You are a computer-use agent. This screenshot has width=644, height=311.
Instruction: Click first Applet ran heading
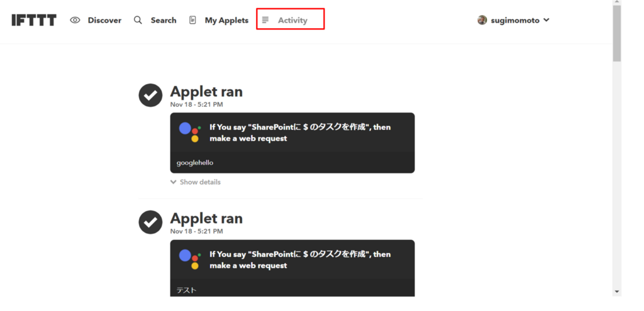[x=206, y=91]
